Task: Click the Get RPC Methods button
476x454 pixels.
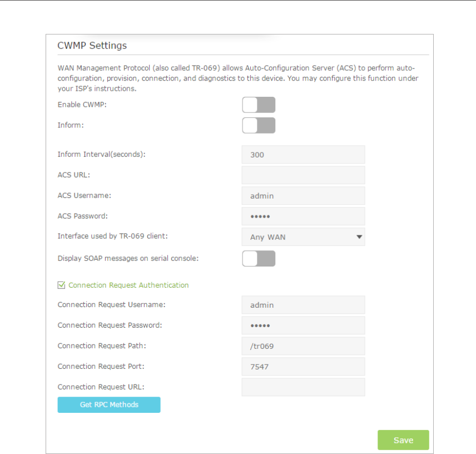Action: [109, 404]
